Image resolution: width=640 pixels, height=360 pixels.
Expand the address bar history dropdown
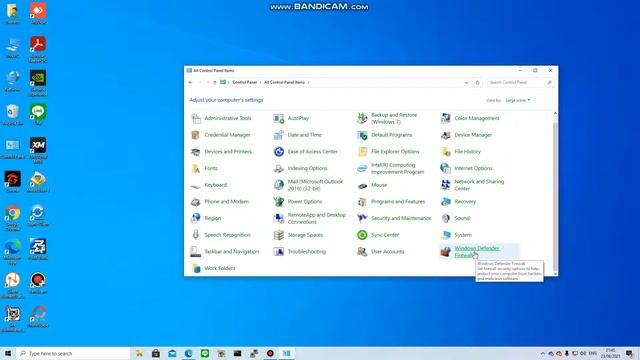tap(467, 82)
